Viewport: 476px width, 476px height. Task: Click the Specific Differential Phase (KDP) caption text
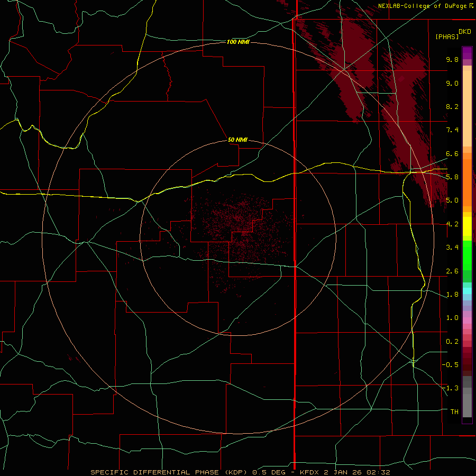coord(168,472)
